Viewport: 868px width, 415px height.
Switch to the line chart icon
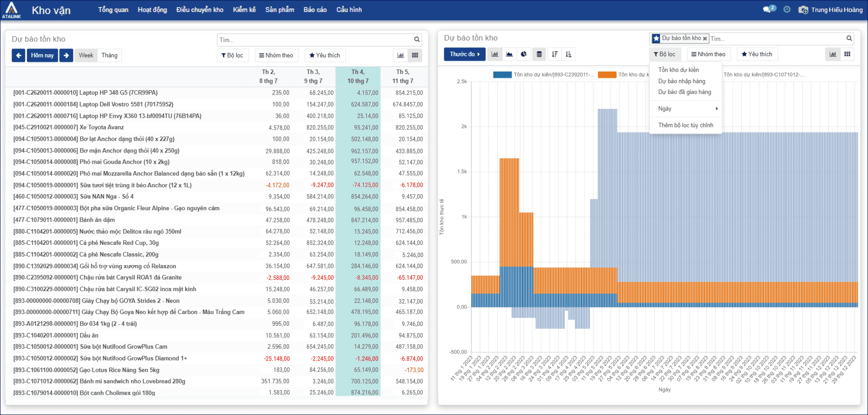click(509, 54)
